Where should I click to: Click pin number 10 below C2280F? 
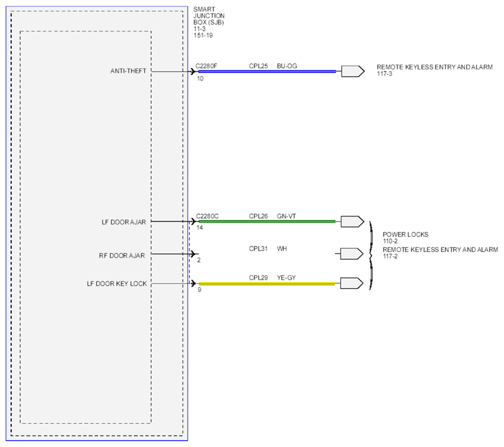(x=200, y=79)
